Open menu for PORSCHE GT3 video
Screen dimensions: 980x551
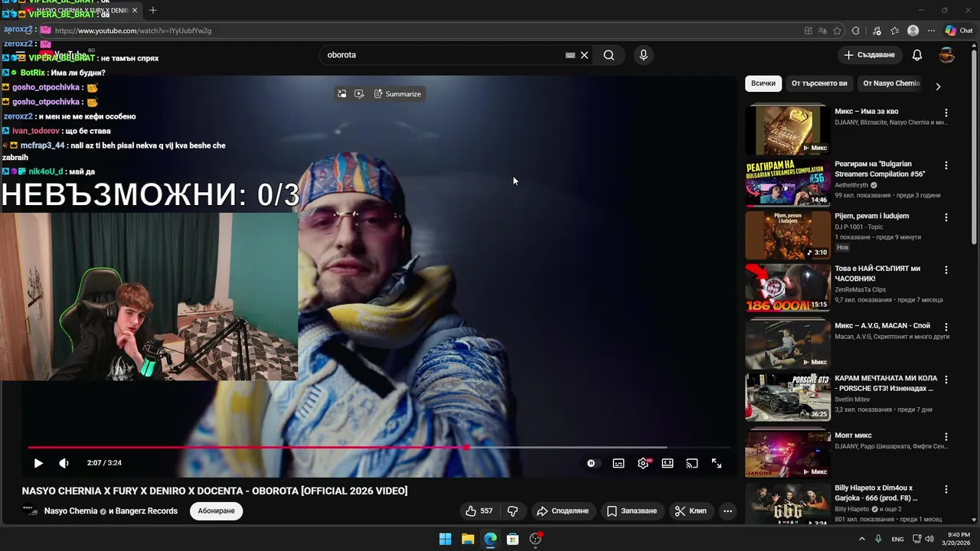tap(946, 380)
